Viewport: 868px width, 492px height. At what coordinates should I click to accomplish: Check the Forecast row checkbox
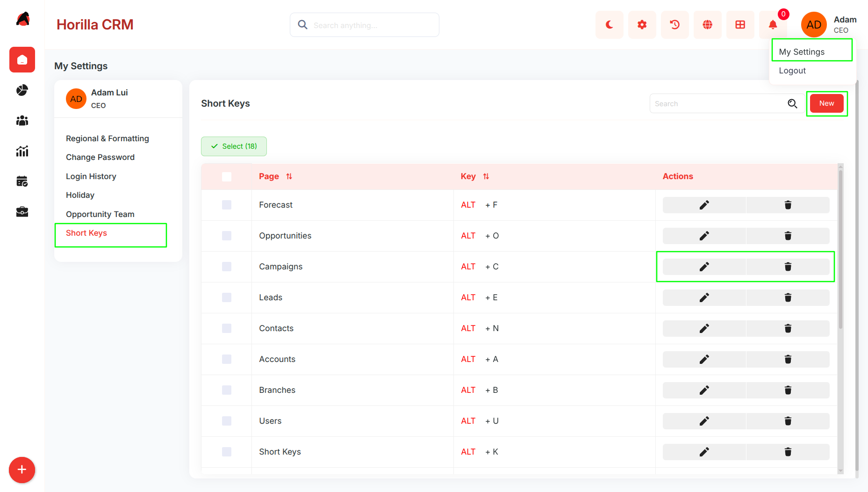click(227, 205)
